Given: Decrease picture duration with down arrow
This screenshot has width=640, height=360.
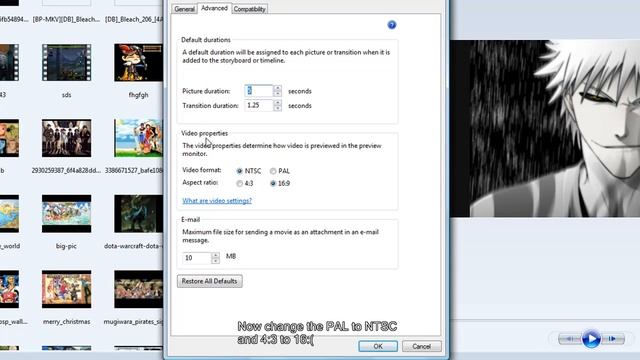Looking at the screenshot, I should [278, 93].
